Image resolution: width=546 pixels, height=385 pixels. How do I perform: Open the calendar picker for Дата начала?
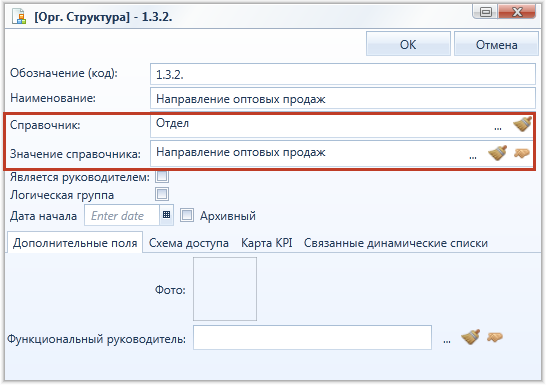pos(166,215)
